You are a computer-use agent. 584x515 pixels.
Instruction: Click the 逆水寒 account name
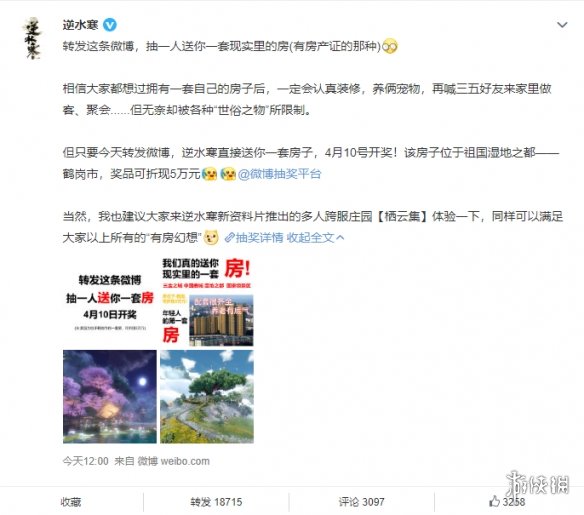pos(80,25)
